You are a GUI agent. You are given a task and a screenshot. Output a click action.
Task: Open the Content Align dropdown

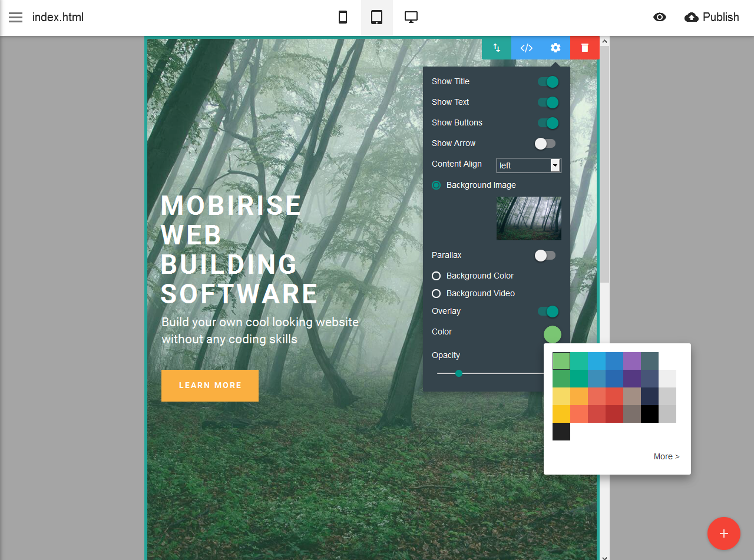(x=529, y=165)
